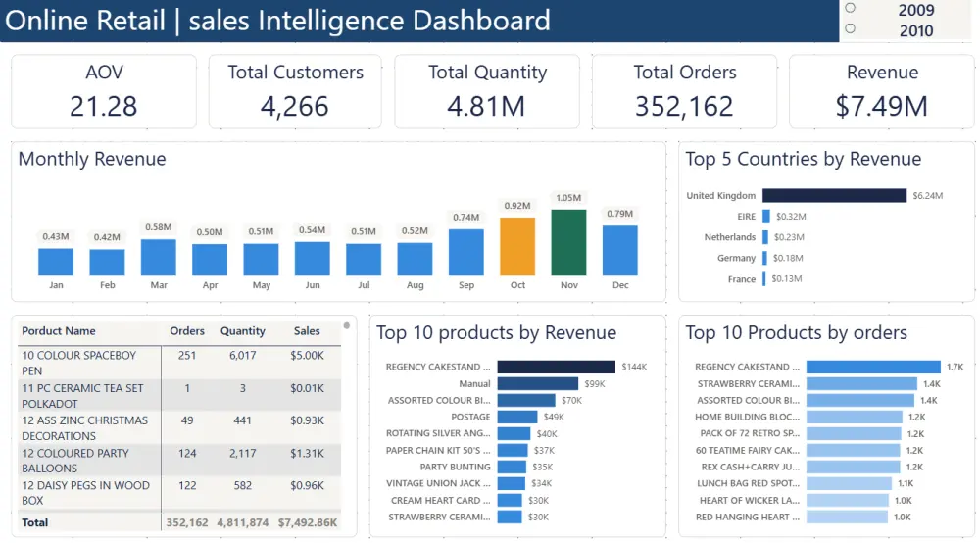Screen dimensions: 980x543
Task: Click the RED HANGING HEART orders bar
Action: tap(847, 517)
